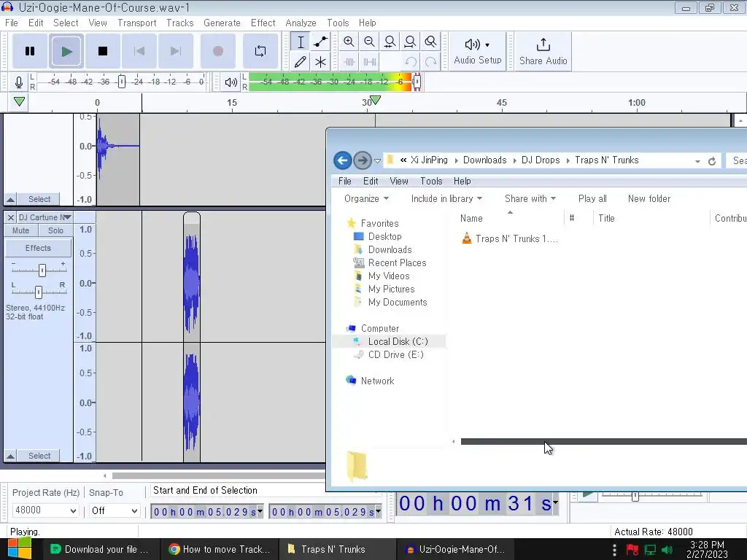
Task: Open the Transport menu
Action: click(136, 23)
